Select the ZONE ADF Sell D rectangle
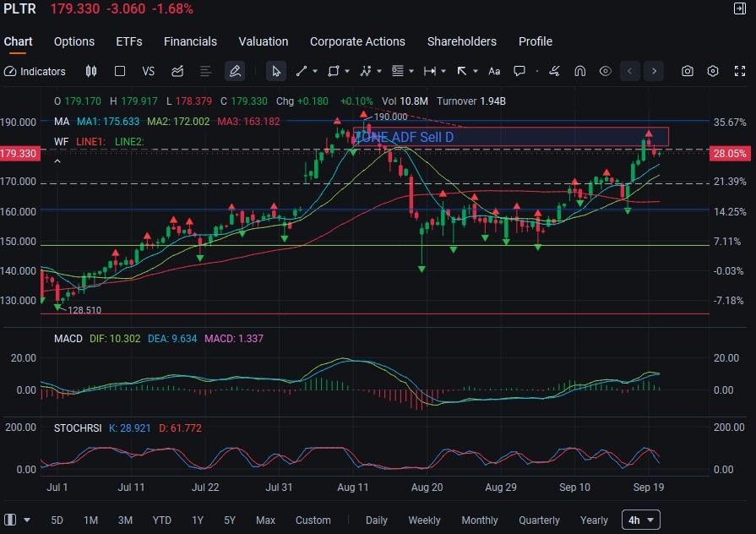The image size is (756, 534). point(511,137)
